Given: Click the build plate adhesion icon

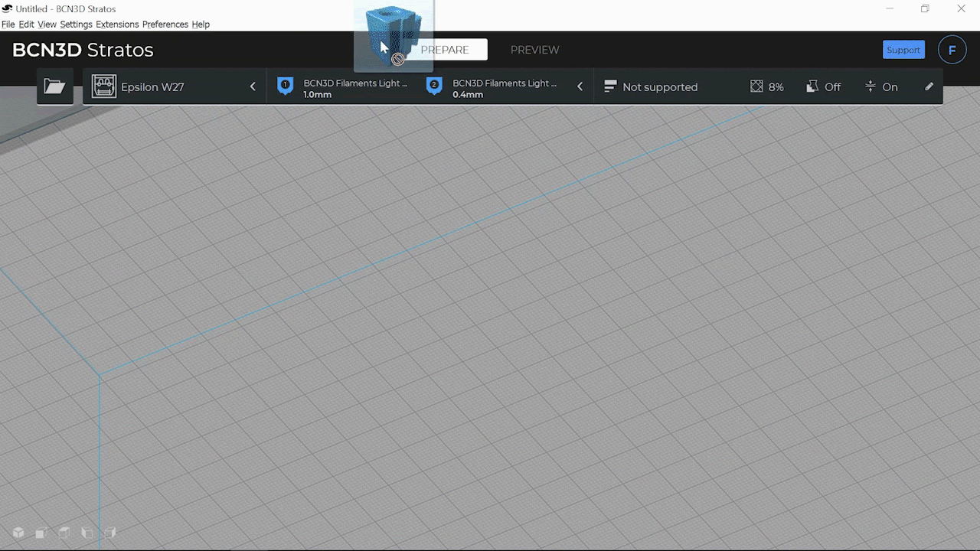Looking at the screenshot, I should click(870, 86).
